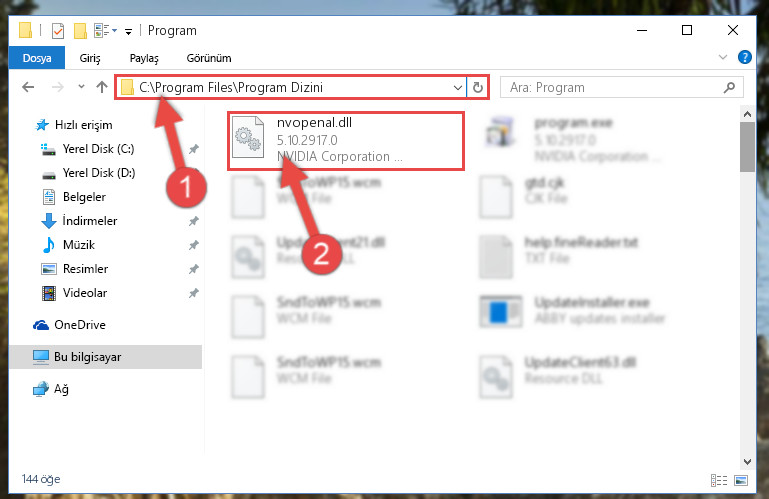The height and width of the screenshot is (499, 769).
Task: Toggle pin for İndirmeler folder
Action: click(x=194, y=221)
